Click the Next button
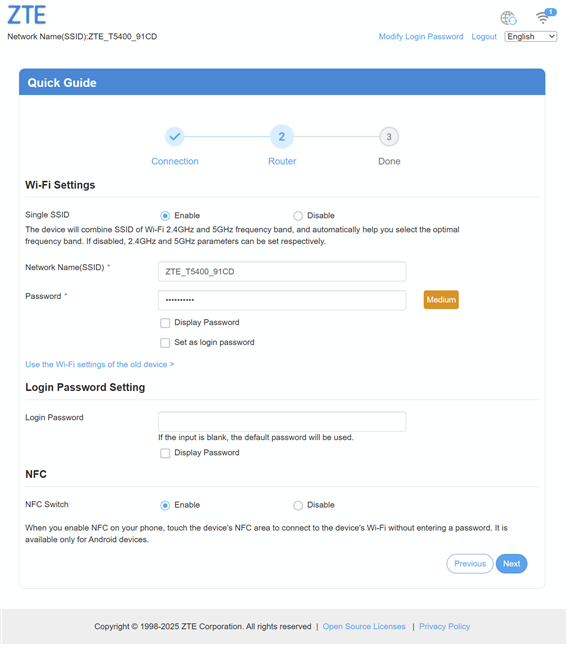Screen dimensions: 570x648 511,564
